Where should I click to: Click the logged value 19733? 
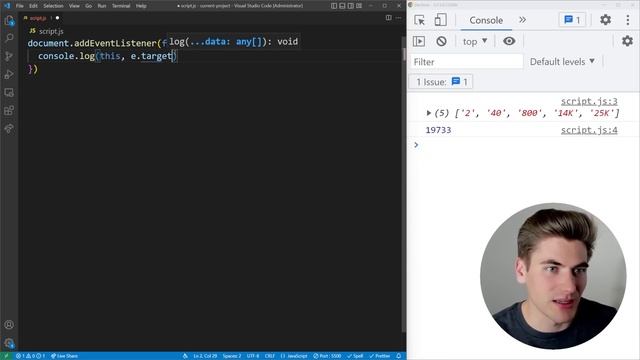pyautogui.click(x=438, y=130)
